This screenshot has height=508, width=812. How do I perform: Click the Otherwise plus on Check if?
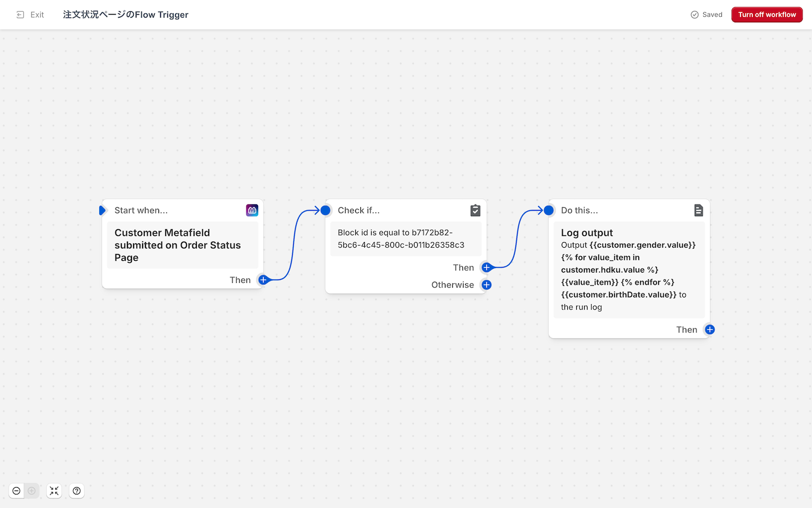coord(487,285)
